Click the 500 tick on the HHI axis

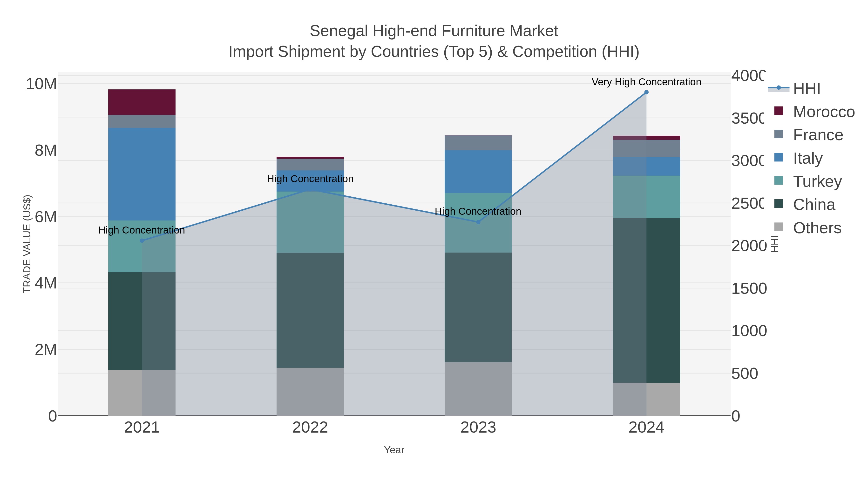point(745,374)
